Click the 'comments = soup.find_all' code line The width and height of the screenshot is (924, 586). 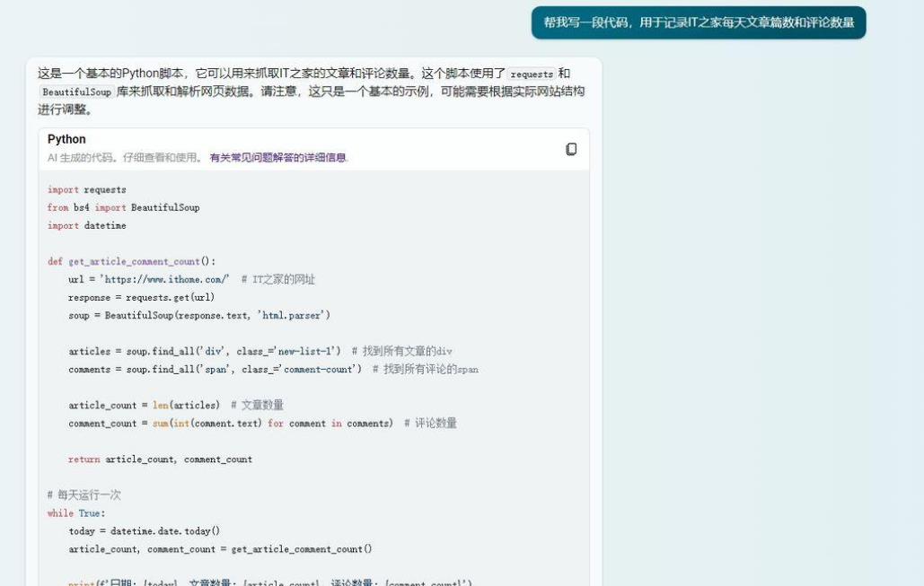(216, 369)
